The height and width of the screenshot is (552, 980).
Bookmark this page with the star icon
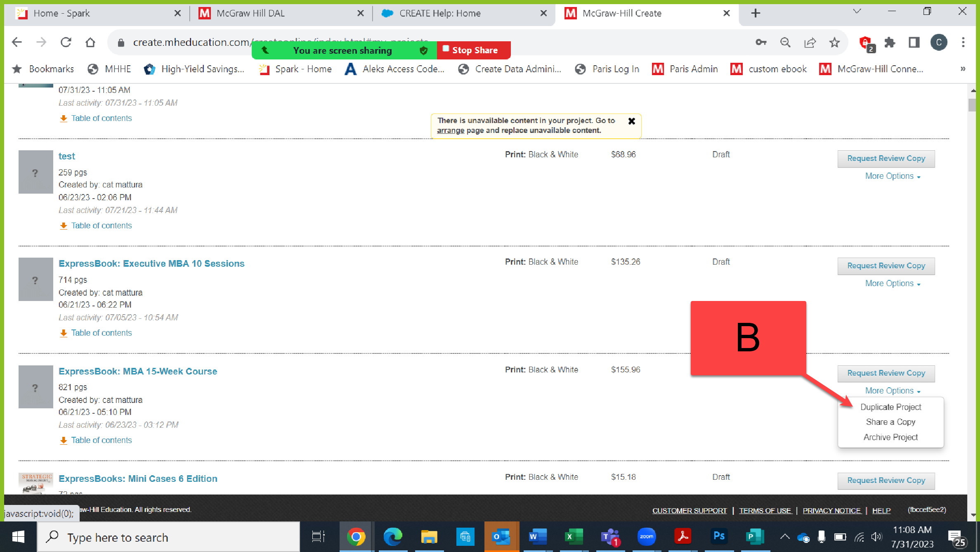click(834, 42)
